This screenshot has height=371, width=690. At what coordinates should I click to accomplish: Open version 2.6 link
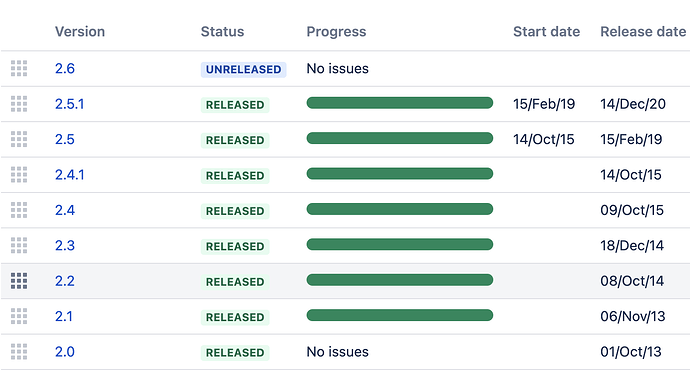click(65, 69)
